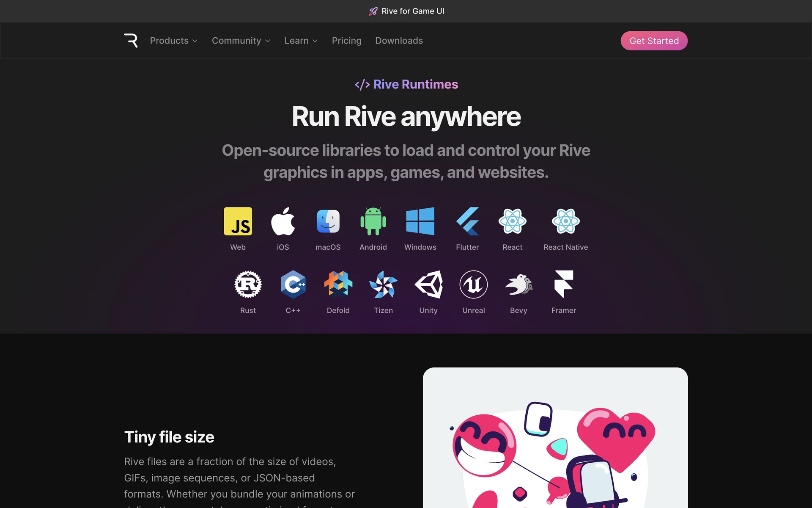Open the Learn dropdown menu
Image resolution: width=812 pixels, height=508 pixels.
(x=301, y=41)
